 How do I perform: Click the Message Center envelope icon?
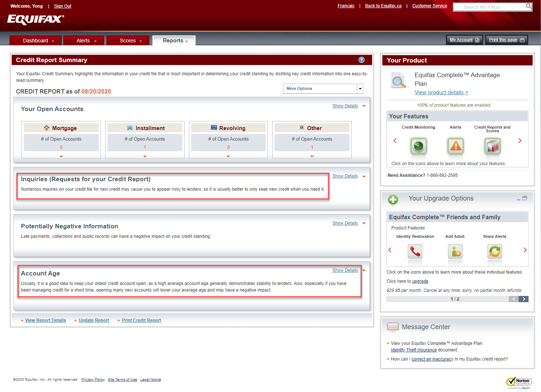pos(393,327)
